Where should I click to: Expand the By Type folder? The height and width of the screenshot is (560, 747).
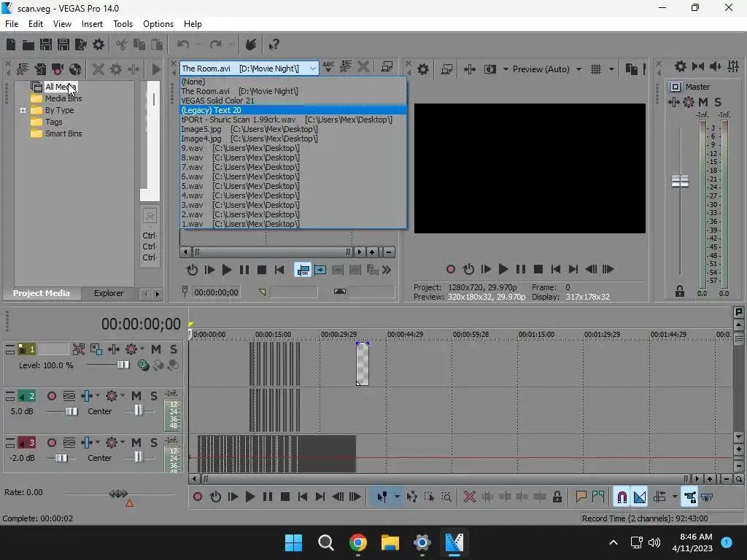(x=23, y=111)
